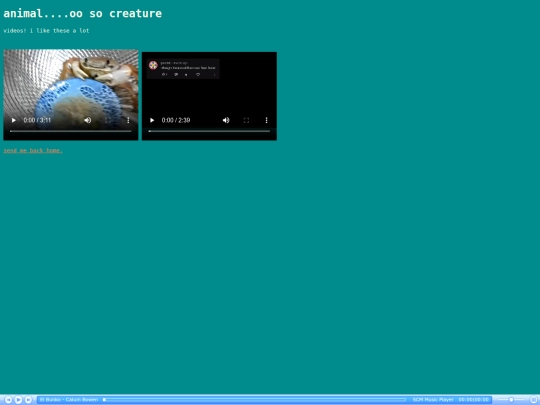Image resolution: width=540 pixels, height=405 pixels.
Task: Seek along the music player track progress bar
Action: click(255, 400)
